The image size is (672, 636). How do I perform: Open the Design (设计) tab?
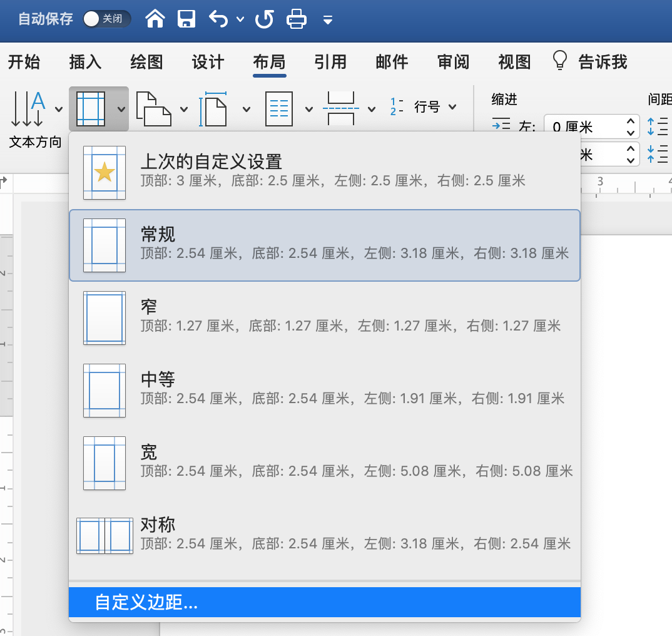coord(208,62)
